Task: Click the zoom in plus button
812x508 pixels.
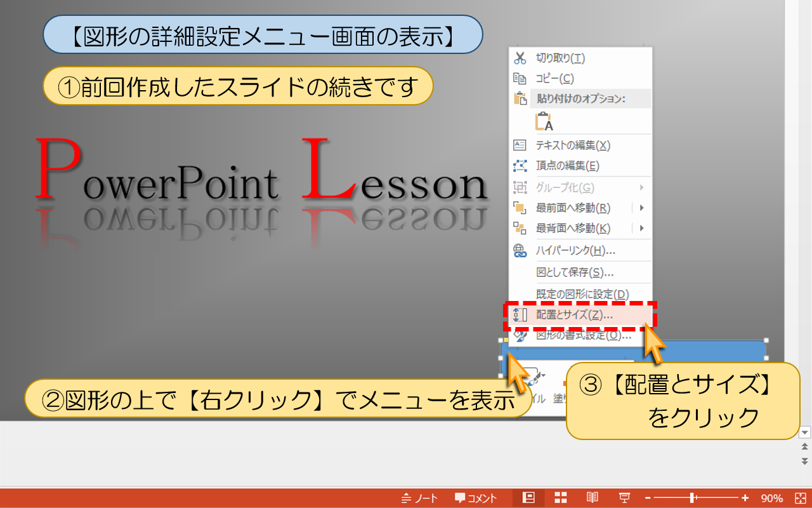Action: [745, 498]
